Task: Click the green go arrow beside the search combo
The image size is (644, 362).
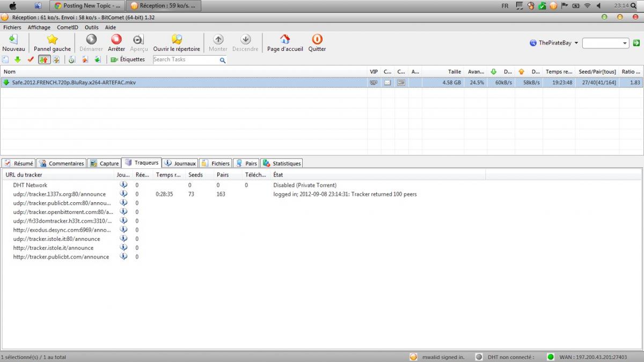Action: [x=636, y=43]
